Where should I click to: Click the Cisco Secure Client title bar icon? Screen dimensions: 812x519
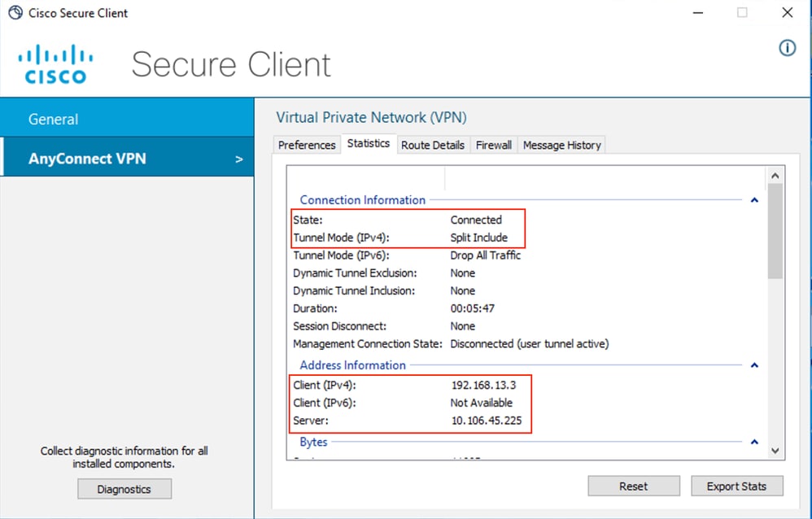pyautogui.click(x=15, y=13)
